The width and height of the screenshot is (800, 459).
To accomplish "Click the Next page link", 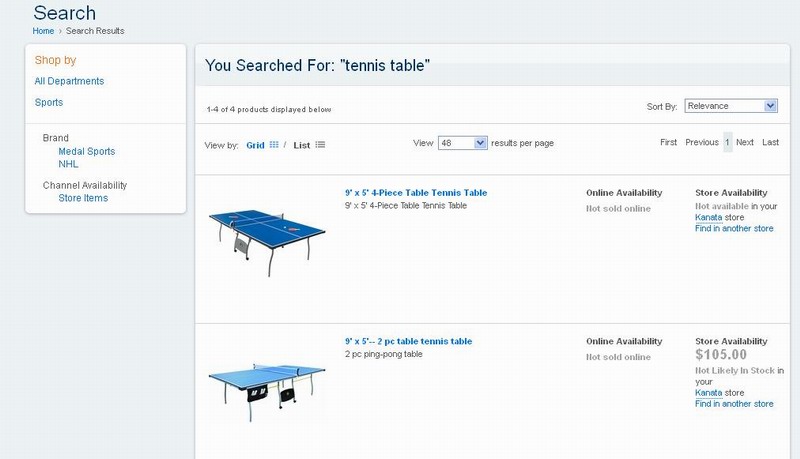I will 745,143.
